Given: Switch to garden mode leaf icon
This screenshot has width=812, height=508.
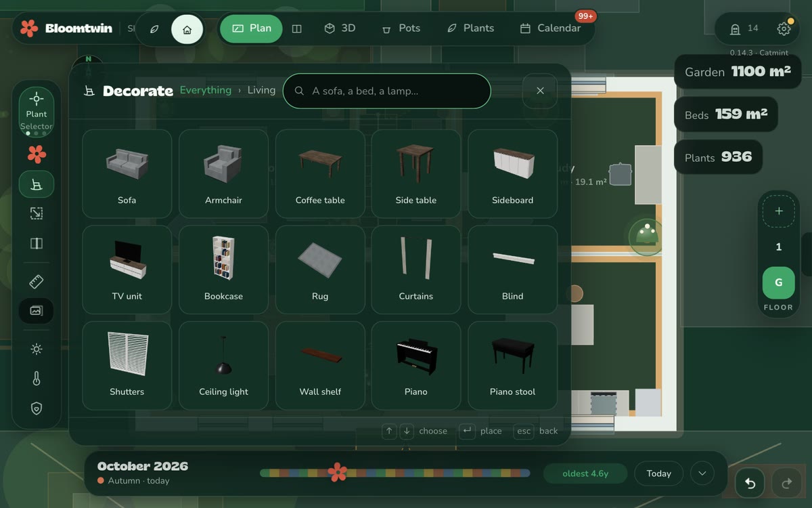Looking at the screenshot, I should 154,30.
